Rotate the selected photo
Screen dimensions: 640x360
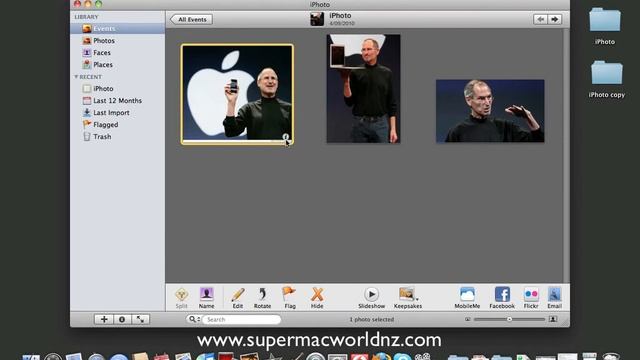(262, 298)
